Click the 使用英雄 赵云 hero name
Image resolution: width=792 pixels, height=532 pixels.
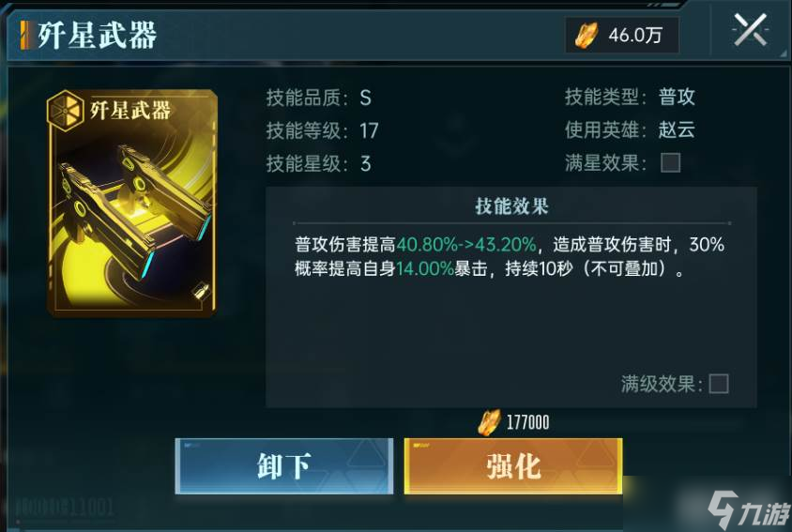[x=677, y=129]
